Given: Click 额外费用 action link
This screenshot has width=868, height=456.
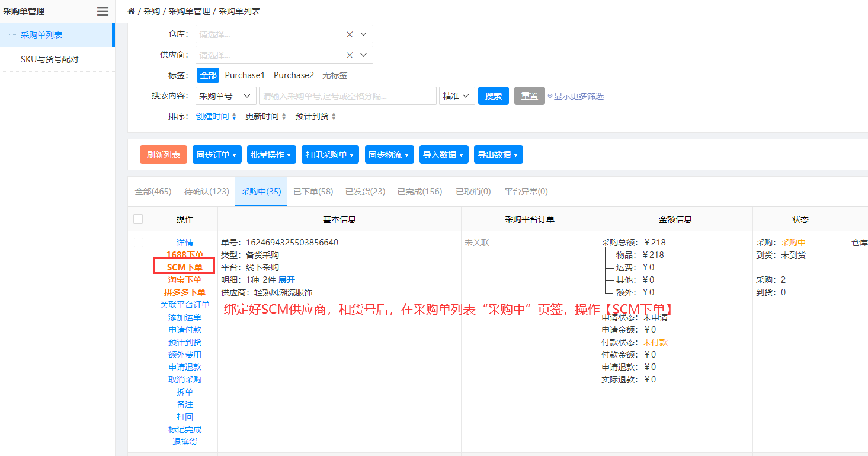Looking at the screenshot, I should coord(185,355).
